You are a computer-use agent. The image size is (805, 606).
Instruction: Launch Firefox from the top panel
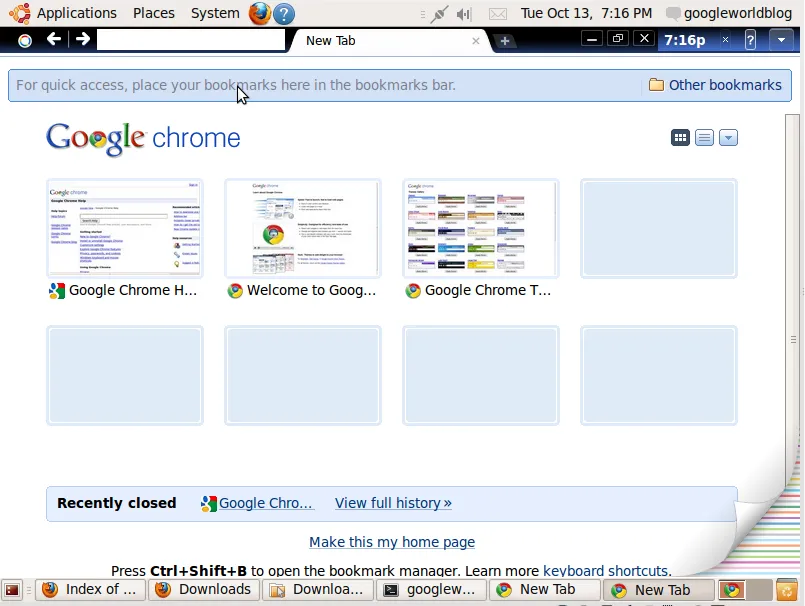260,13
